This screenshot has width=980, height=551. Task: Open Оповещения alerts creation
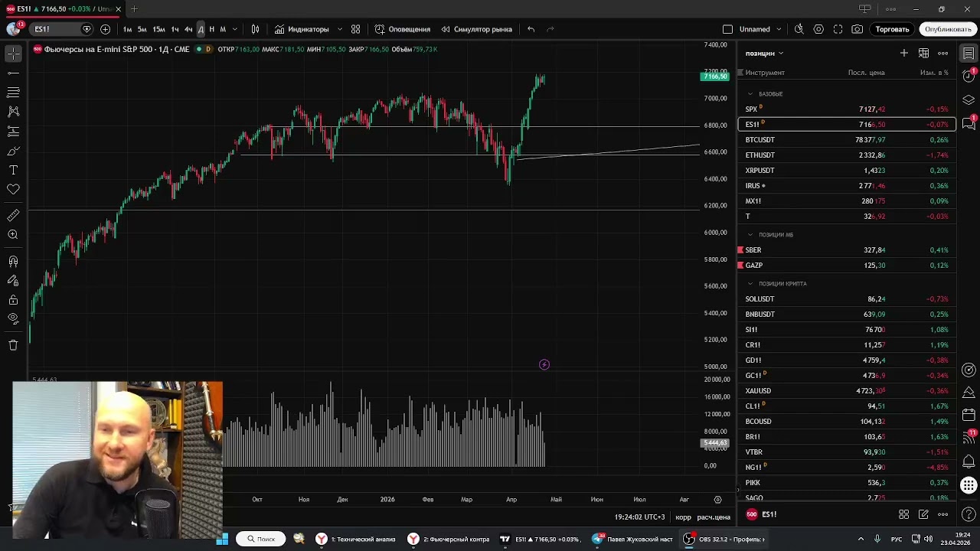(403, 29)
